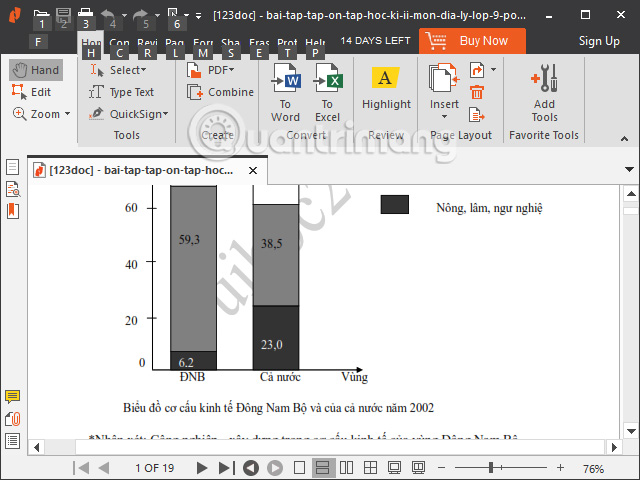Screen dimensions: 640x480
Task: Click the zoom out minus button
Action: 441,468
